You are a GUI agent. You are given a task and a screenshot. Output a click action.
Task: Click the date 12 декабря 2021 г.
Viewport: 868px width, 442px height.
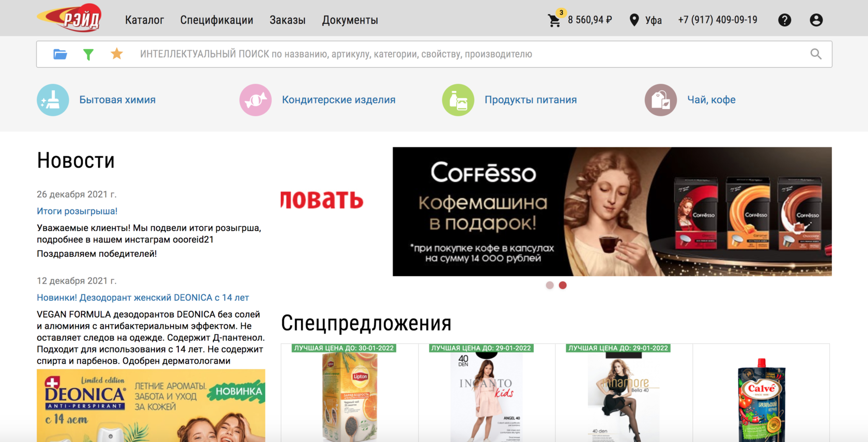click(x=76, y=281)
